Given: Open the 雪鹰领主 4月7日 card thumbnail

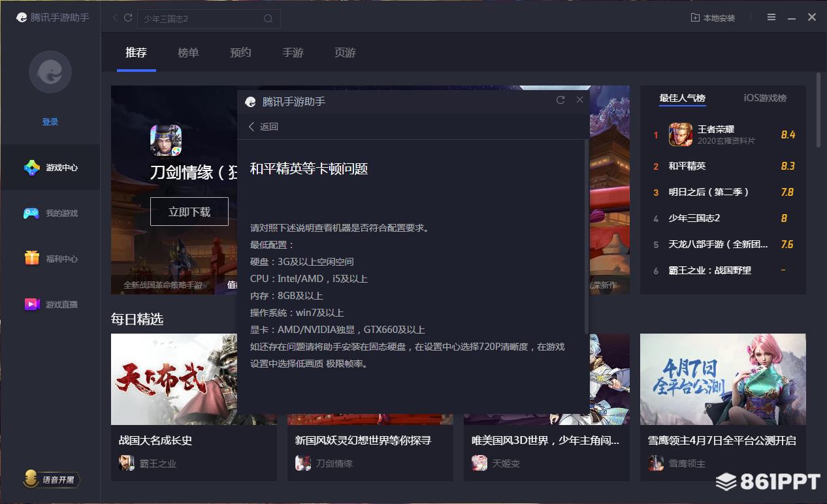Looking at the screenshot, I should (723, 379).
